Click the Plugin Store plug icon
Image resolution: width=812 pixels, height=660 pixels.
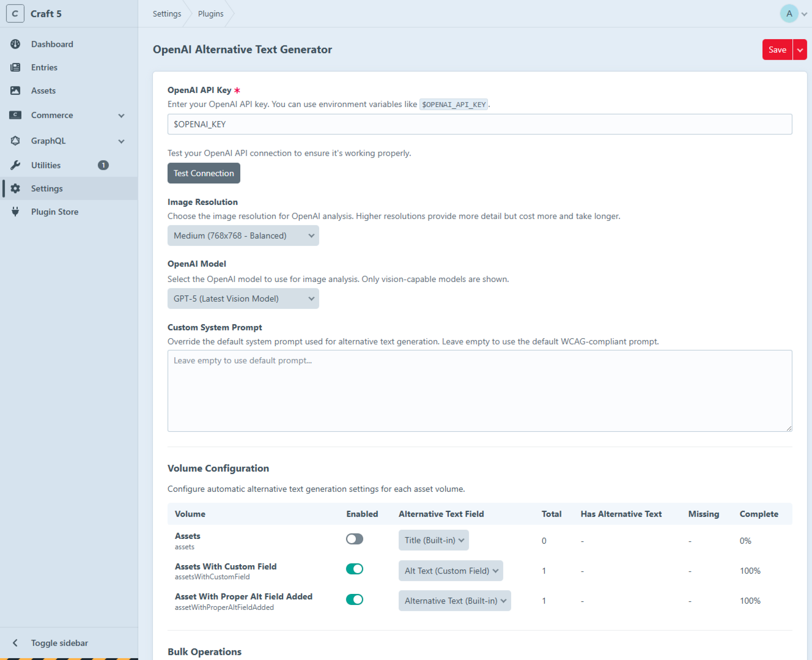[x=15, y=212]
